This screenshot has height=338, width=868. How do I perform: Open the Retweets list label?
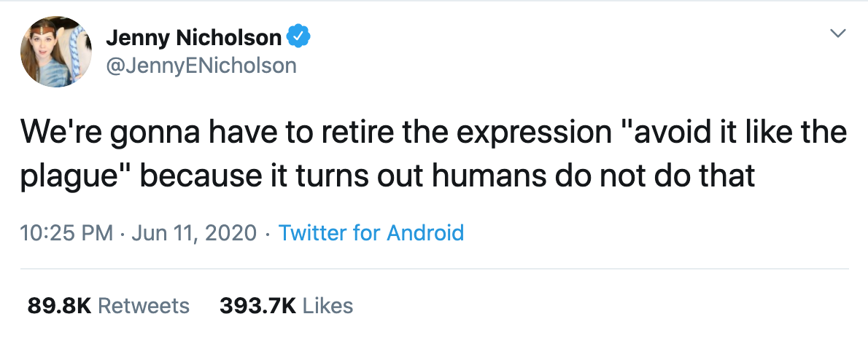tap(144, 305)
